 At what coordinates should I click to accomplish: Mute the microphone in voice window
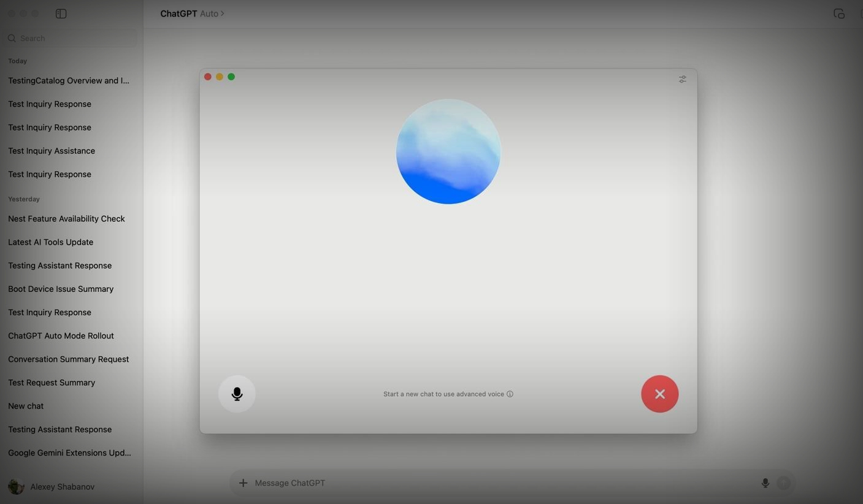coord(237,394)
